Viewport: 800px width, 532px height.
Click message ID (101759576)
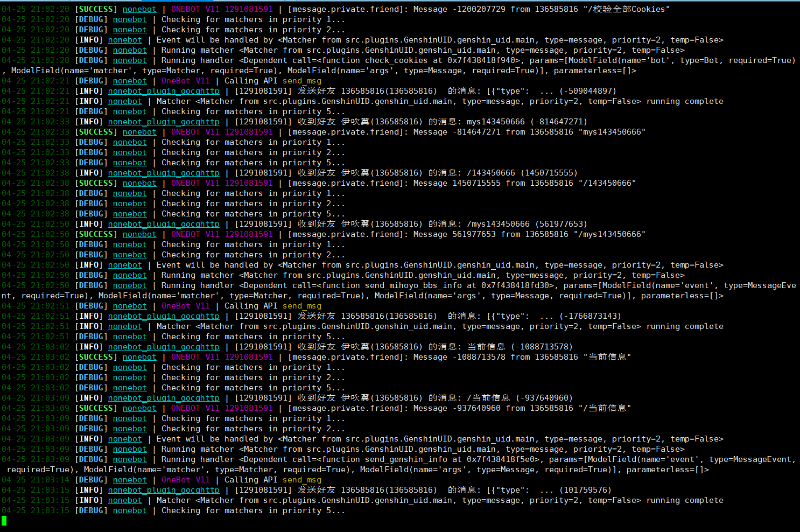pyautogui.click(x=586, y=490)
